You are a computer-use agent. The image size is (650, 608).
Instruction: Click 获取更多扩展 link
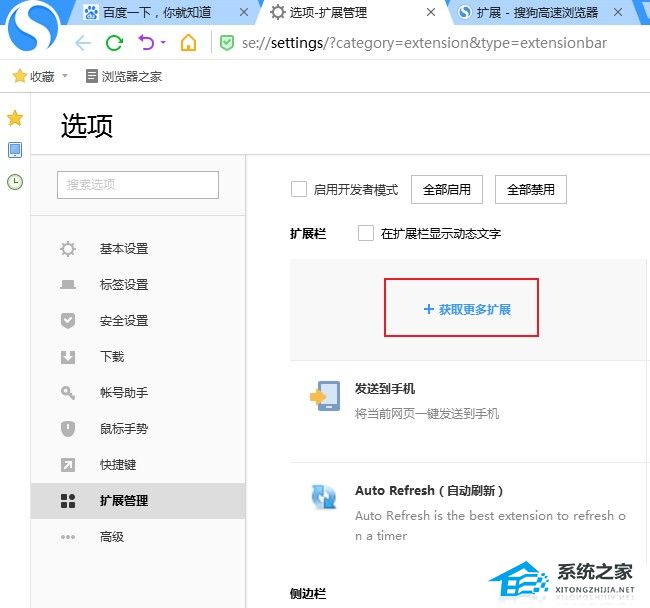click(467, 309)
